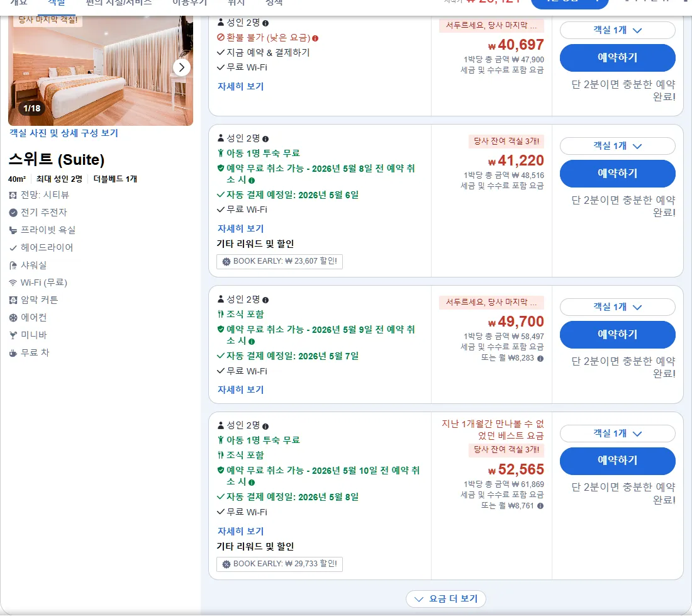
Task: Click shield icon on 5월 9일 cancellation line
Action: pyautogui.click(x=221, y=329)
